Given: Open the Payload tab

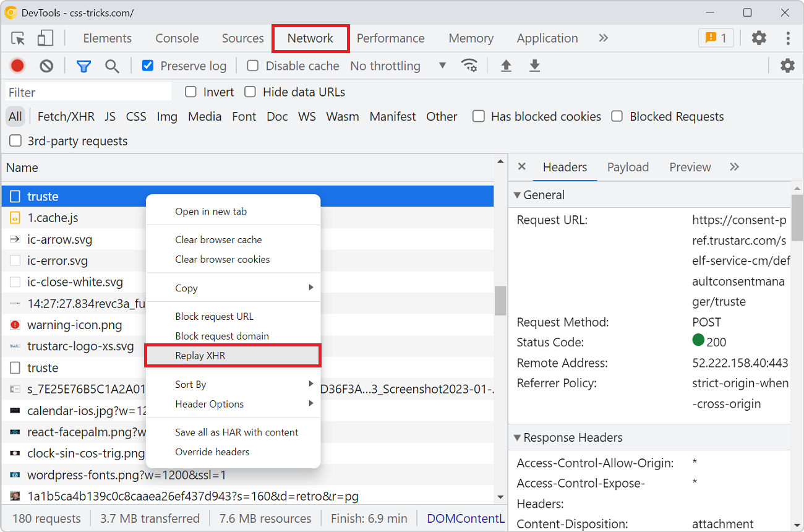Looking at the screenshot, I should tap(628, 167).
